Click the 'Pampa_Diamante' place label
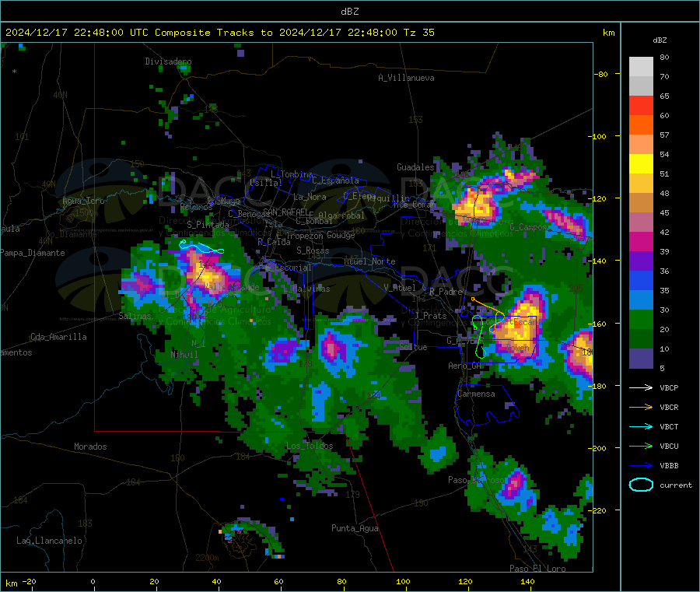The image size is (700, 592). [32, 253]
